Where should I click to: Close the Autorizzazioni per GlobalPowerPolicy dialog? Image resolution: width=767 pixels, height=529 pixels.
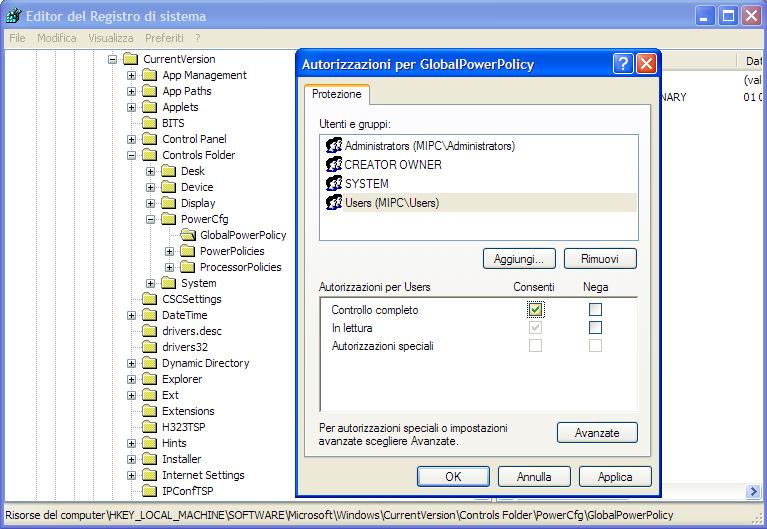click(646, 64)
